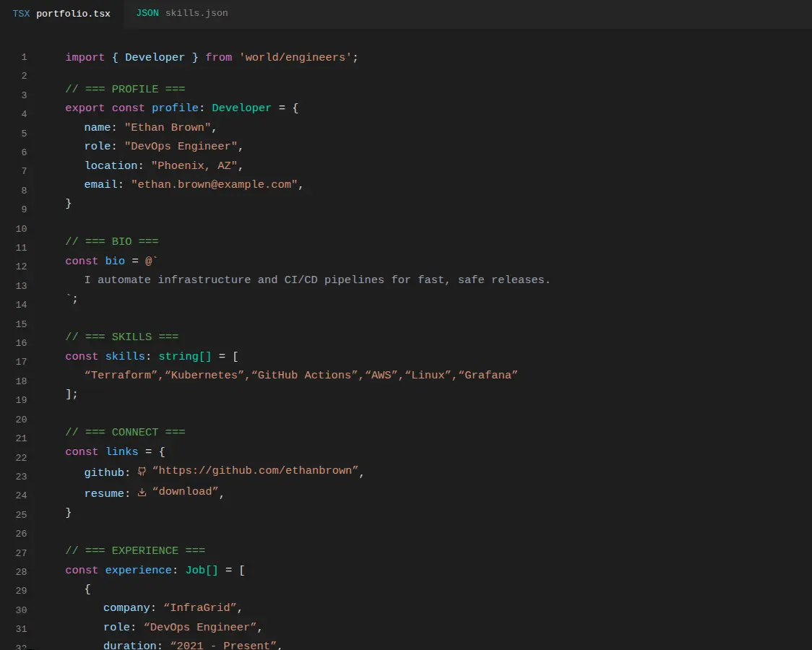Open the github.com/ethanbrown URL
The width and height of the screenshot is (812, 650).
[255, 471]
